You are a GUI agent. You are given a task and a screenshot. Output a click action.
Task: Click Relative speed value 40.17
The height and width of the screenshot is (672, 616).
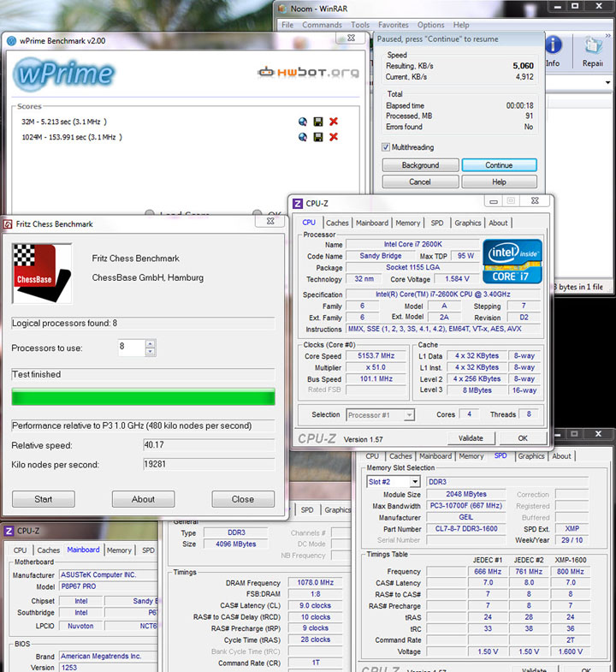point(209,445)
